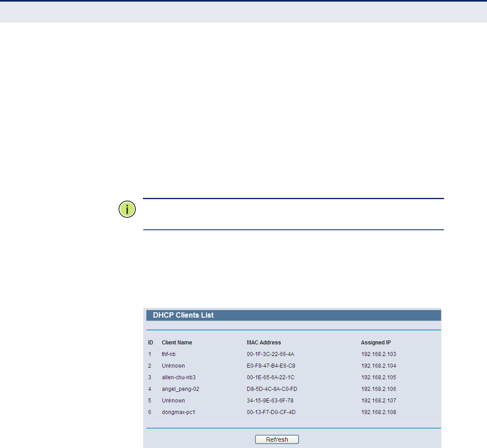Click the Assigned IP column header
Image resolution: width=487 pixels, height=448 pixels.
376,342
